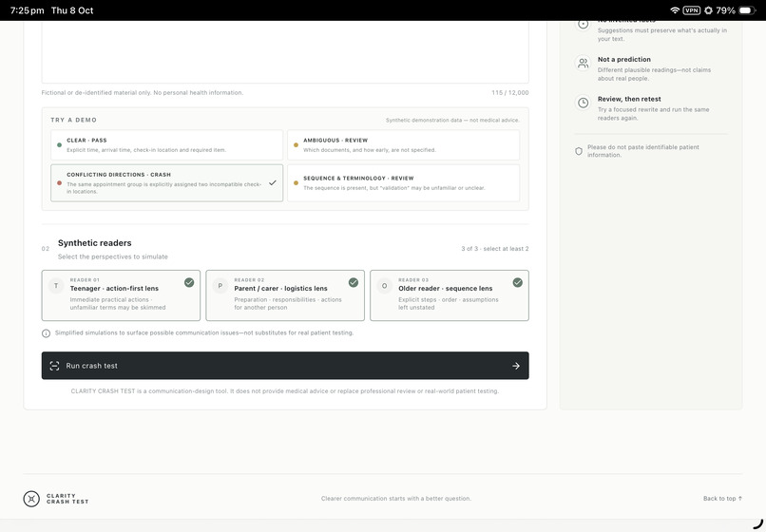Screen dimensions: 766x532
Task: Click the clock icon next to Review, then retest
Action: (x=583, y=104)
